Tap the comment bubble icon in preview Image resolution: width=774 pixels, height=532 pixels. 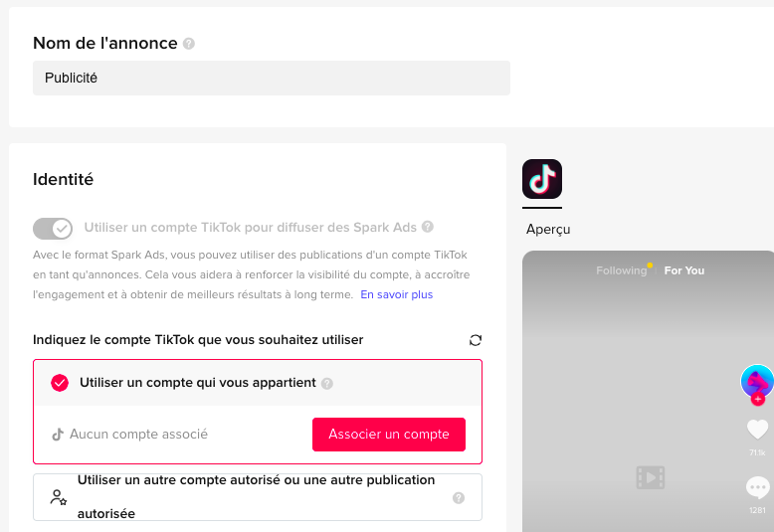pos(757,487)
